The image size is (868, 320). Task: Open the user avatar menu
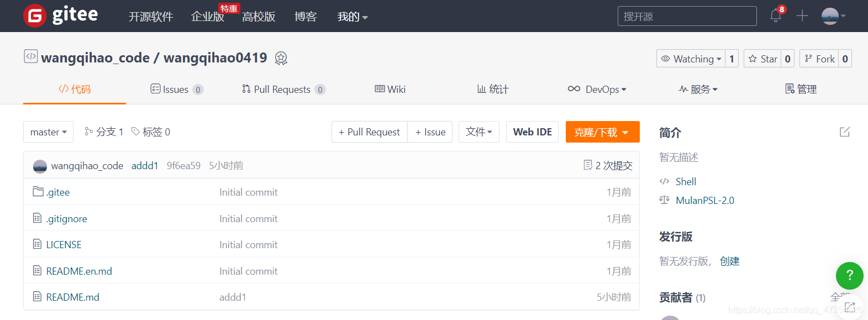(x=834, y=16)
